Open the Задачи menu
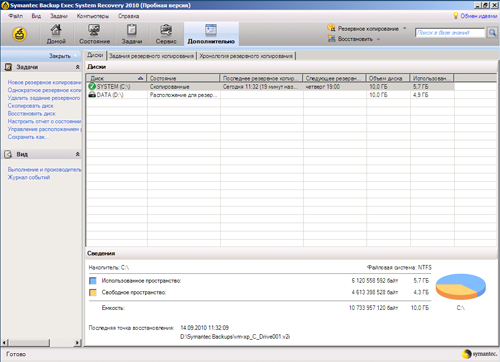This screenshot has width=500, height=362. (x=59, y=16)
